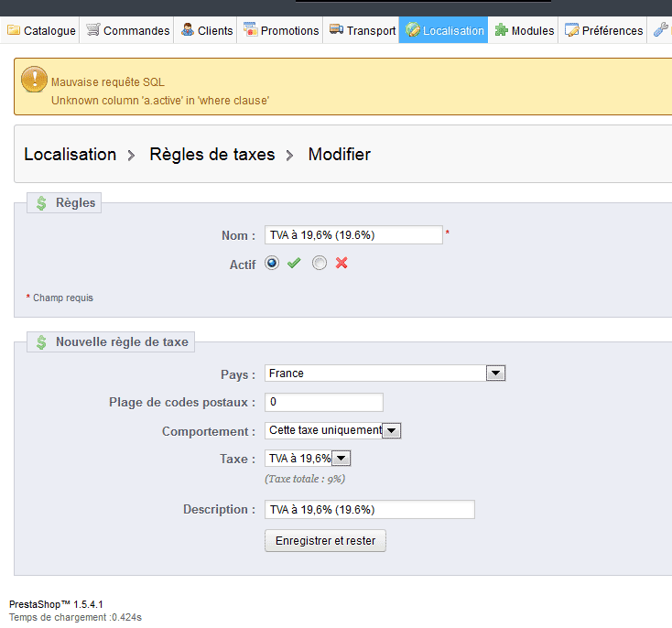Click the Unknown column 'a.active' error text
Viewport: 672px width, 628px height.
pos(160,101)
